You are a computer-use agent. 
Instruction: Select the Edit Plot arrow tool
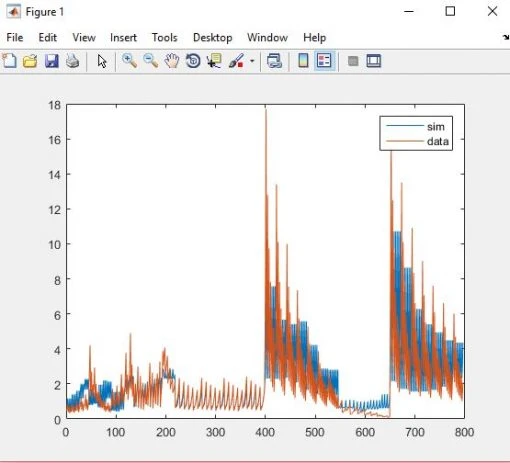(x=102, y=61)
